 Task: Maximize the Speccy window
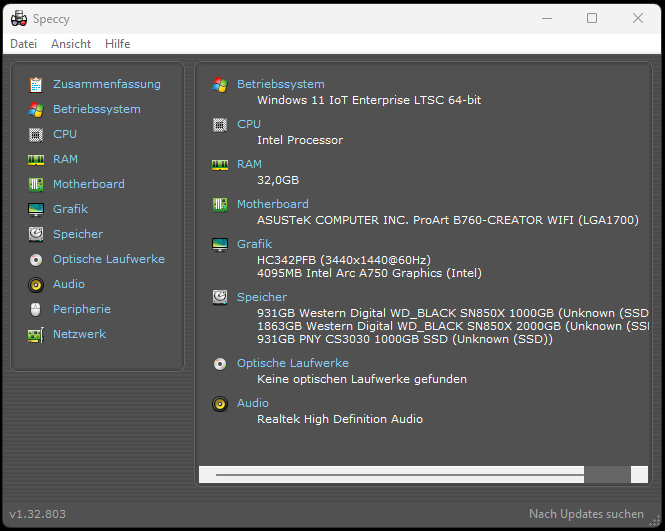click(592, 18)
